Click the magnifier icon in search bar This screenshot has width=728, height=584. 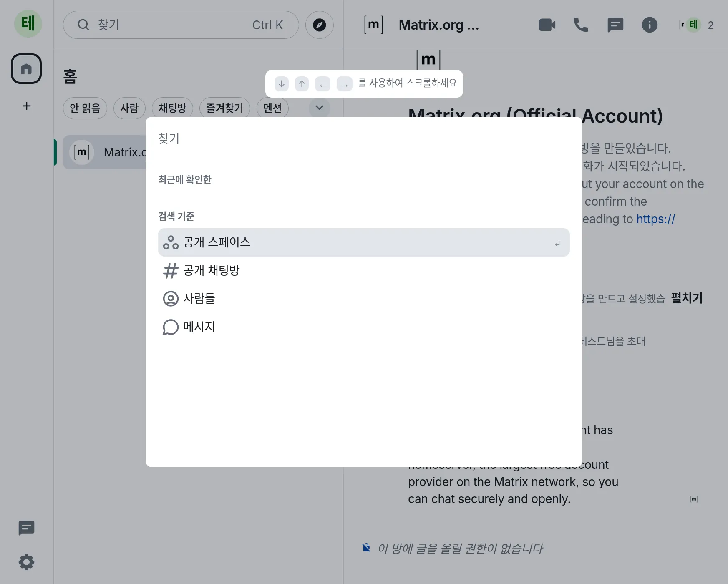[83, 25]
